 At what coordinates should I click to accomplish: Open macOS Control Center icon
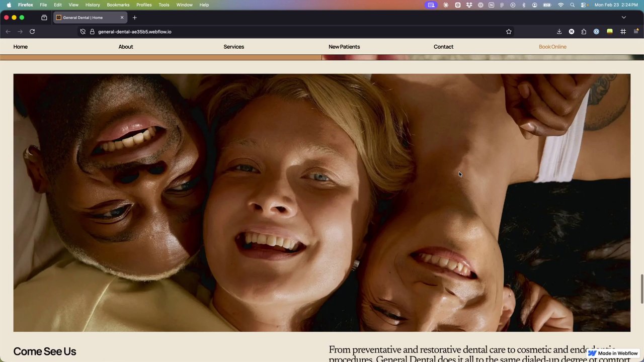584,5
